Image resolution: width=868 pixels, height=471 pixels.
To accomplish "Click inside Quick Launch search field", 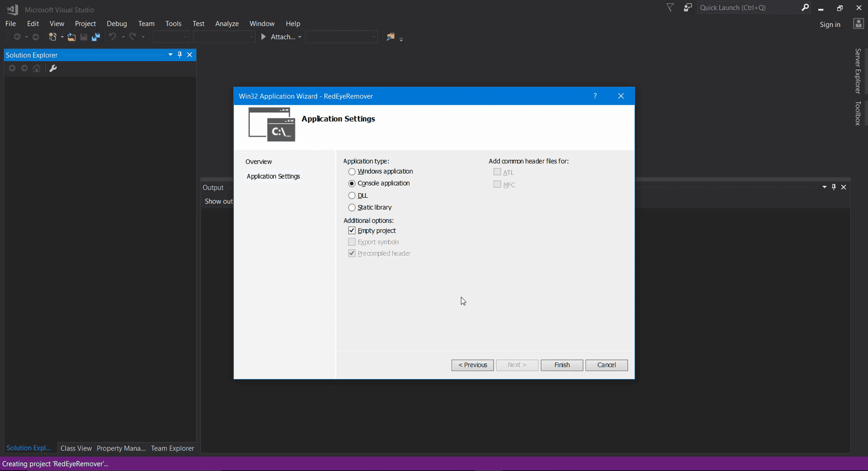I will (749, 8).
